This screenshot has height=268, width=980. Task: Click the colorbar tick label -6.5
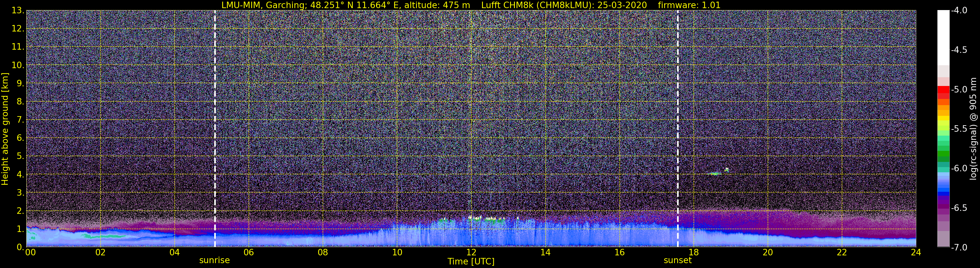959,208
